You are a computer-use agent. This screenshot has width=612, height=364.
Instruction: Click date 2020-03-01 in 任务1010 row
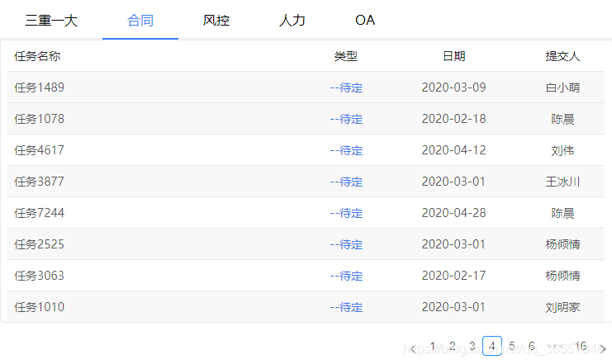(x=453, y=307)
